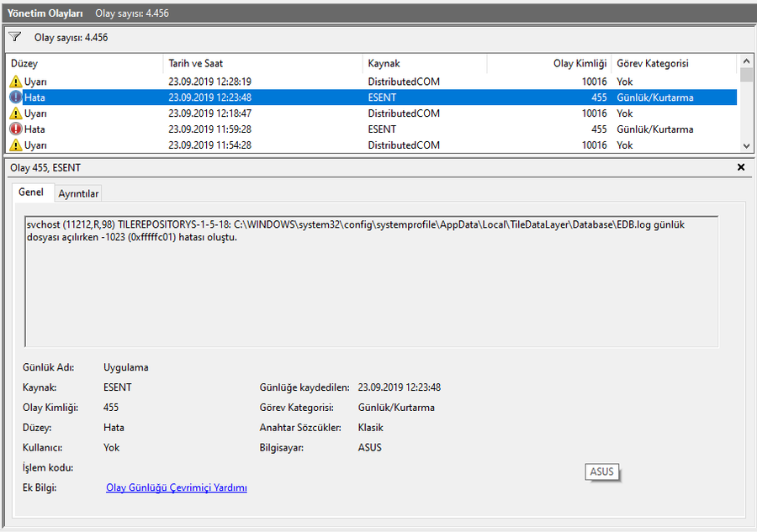Sort by Olay Kimliği column header
The image size is (757, 532).
[548, 63]
